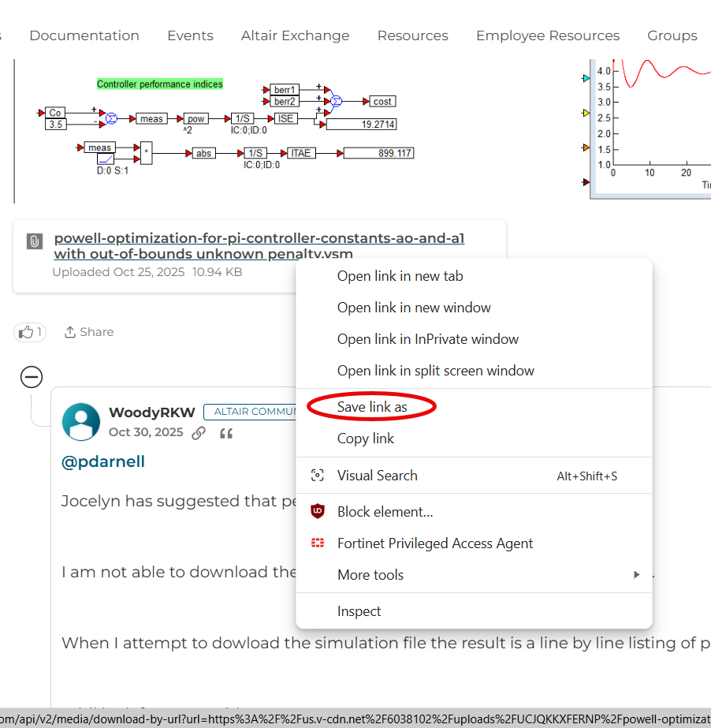Screen dimensions: 711x728
Task: Select Fortinet Privileged Access Agent
Action: click(x=474, y=543)
